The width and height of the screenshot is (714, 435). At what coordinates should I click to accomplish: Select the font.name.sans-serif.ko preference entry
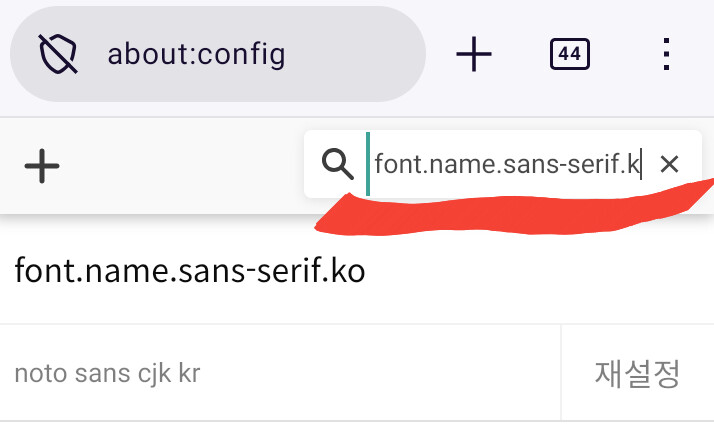(x=357, y=271)
